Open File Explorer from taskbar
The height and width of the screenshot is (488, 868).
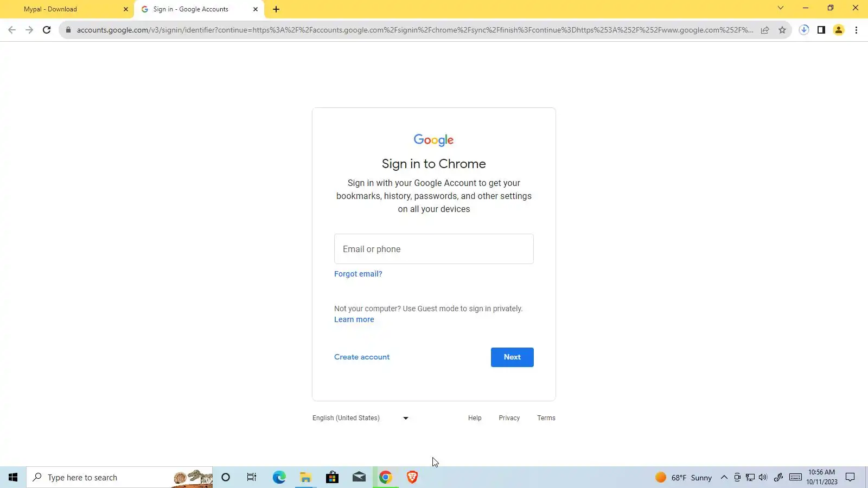tap(305, 477)
